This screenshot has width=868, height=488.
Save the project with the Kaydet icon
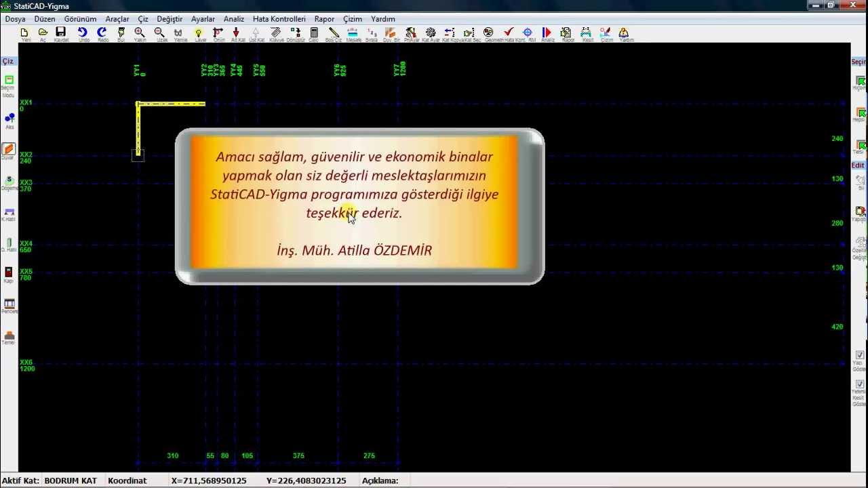tap(61, 33)
